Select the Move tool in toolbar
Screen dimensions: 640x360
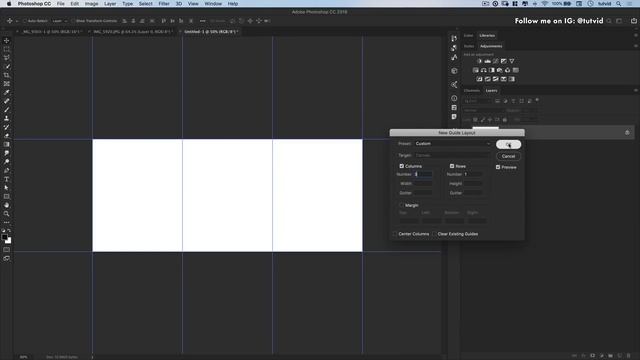pos(7,40)
